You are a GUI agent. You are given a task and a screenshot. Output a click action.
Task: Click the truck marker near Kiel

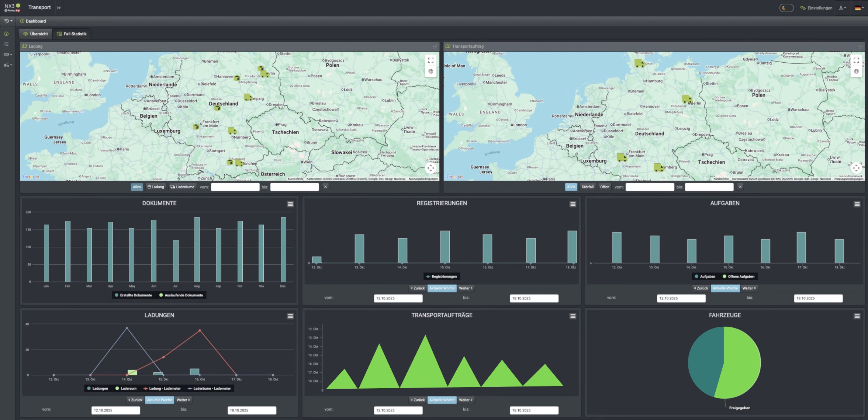[639, 63]
